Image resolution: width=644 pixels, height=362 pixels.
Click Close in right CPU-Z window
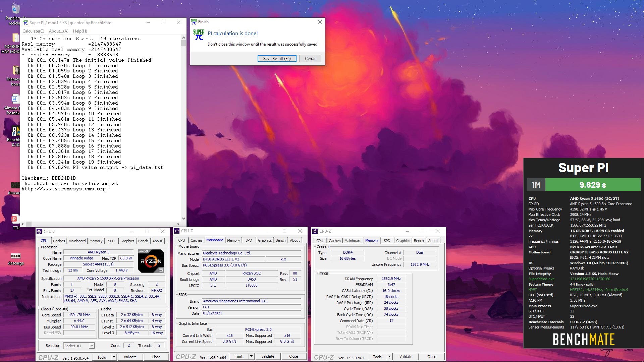pyautogui.click(x=432, y=357)
